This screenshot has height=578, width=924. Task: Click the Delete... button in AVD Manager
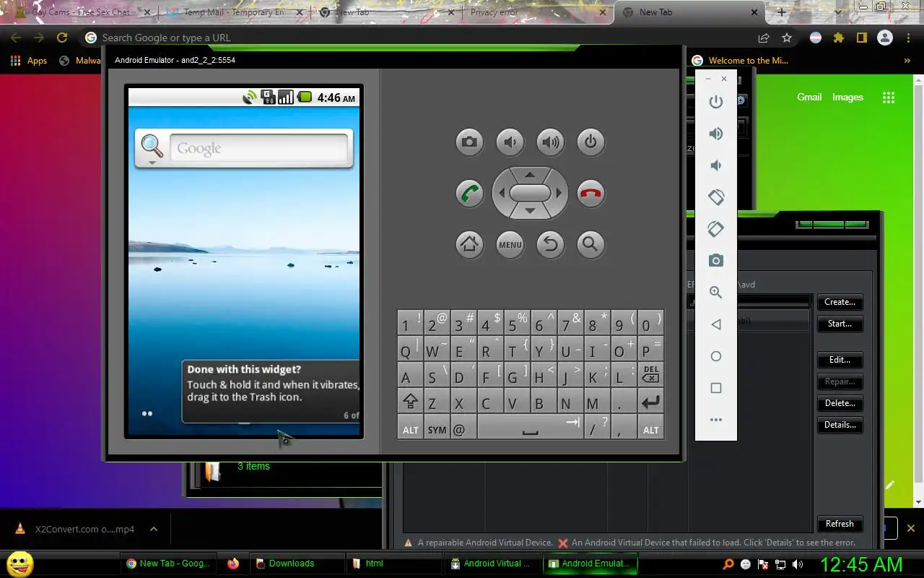(840, 403)
